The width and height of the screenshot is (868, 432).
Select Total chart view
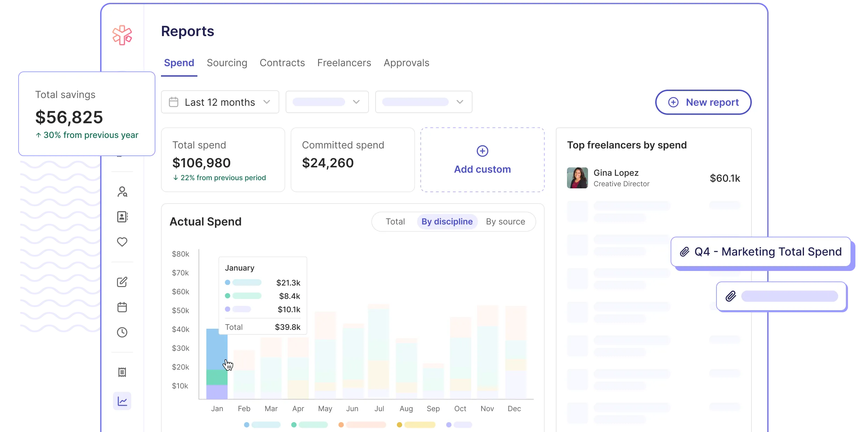tap(395, 222)
